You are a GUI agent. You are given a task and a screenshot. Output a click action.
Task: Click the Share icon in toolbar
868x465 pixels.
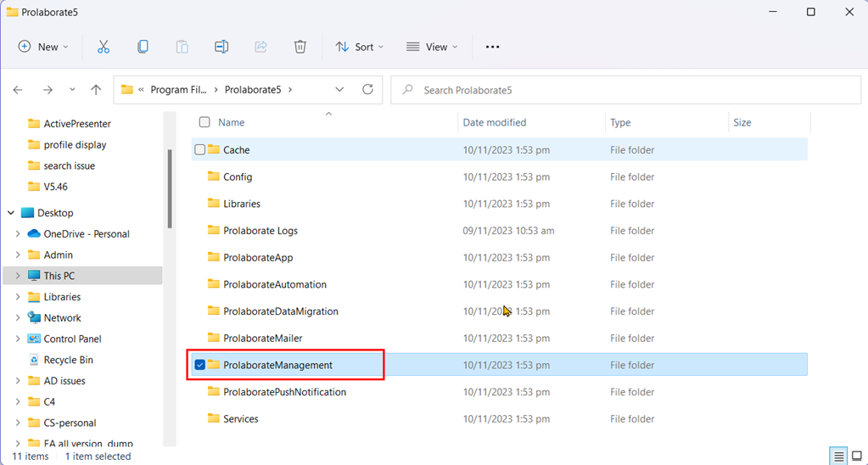click(x=261, y=47)
